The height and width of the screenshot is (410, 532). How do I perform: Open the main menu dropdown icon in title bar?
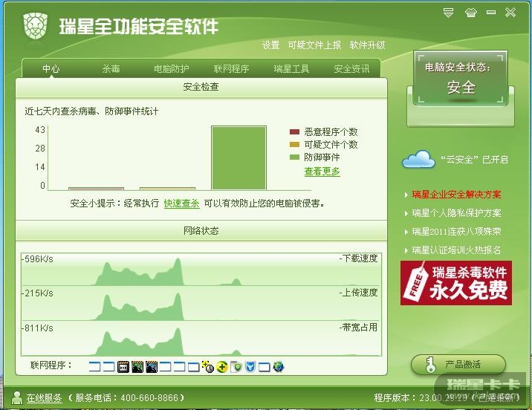(449, 13)
